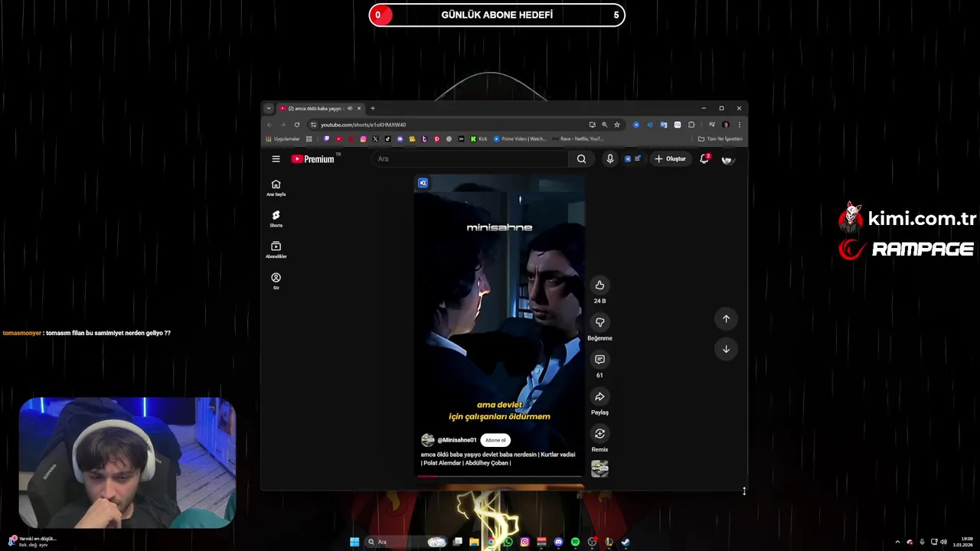
Task: Open Discord from taskbar
Action: (558, 542)
